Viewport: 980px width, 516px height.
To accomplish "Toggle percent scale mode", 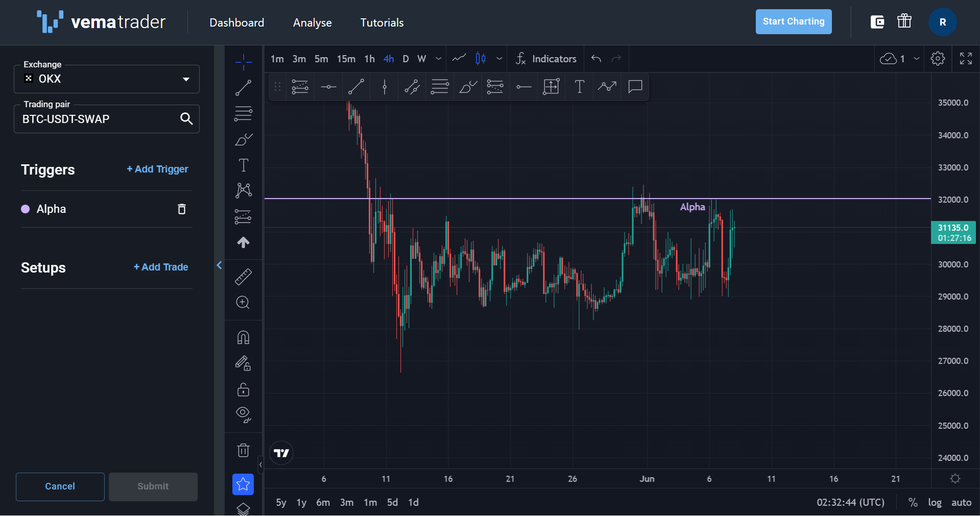I will pos(913,502).
